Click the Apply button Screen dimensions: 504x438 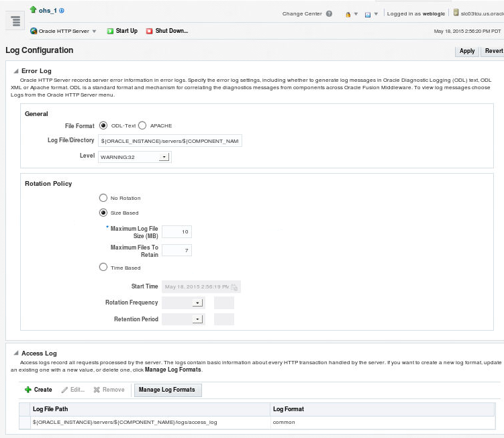(466, 51)
